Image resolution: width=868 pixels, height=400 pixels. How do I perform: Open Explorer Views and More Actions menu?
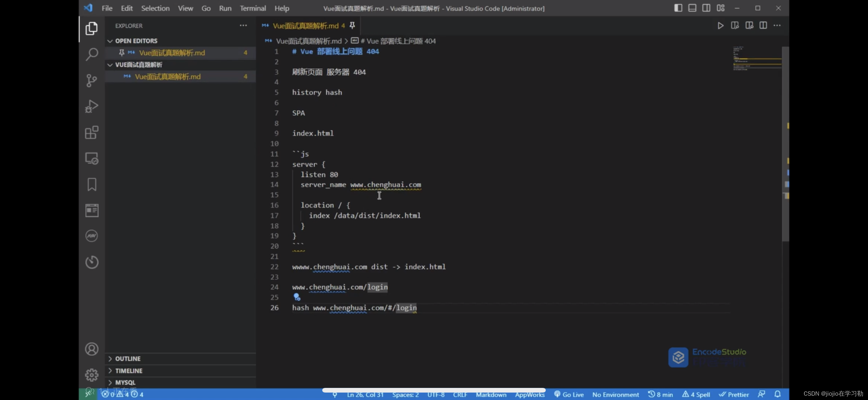[243, 26]
